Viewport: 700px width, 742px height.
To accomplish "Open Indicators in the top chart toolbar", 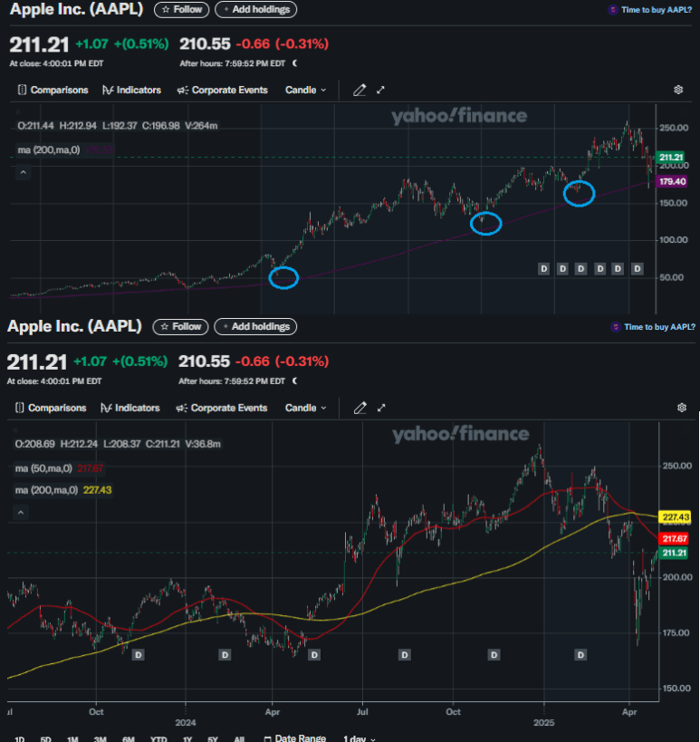I will coord(132,90).
